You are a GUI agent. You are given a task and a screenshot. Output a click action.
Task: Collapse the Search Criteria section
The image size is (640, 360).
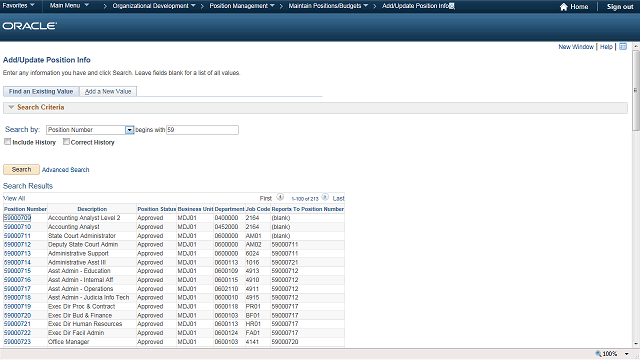pyautogui.click(x=11, y=107)
